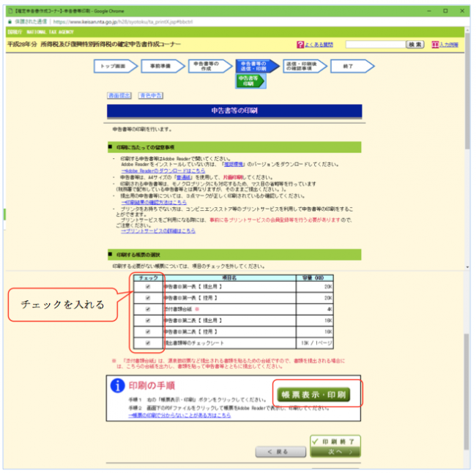This screenshot has width=476, height=473.
Task: Click the page vertical scrollbar
Action: [468, 220]
